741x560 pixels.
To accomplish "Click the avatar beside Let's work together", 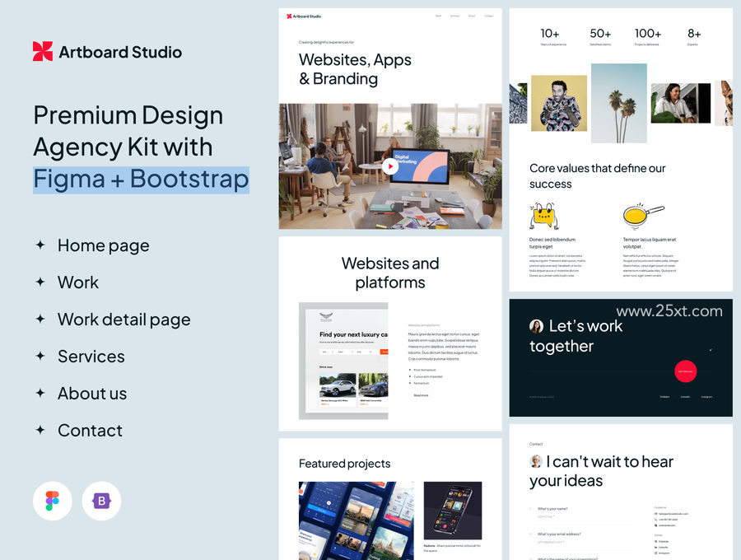I will pyautogui.click(x=536, y=326).
